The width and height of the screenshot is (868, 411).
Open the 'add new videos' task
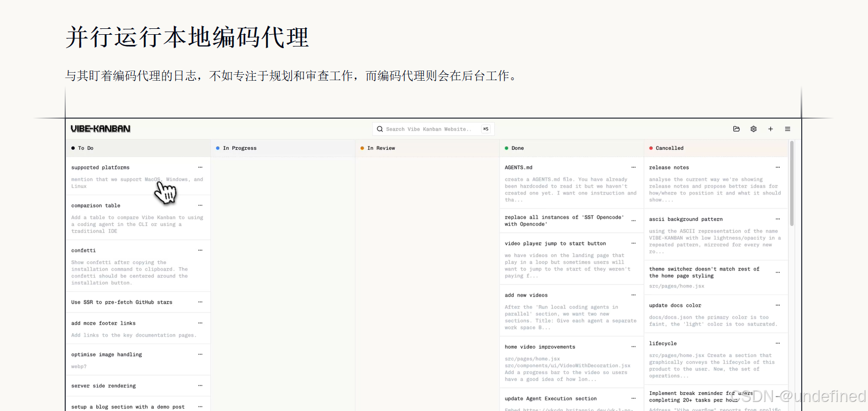coord(526,295)
